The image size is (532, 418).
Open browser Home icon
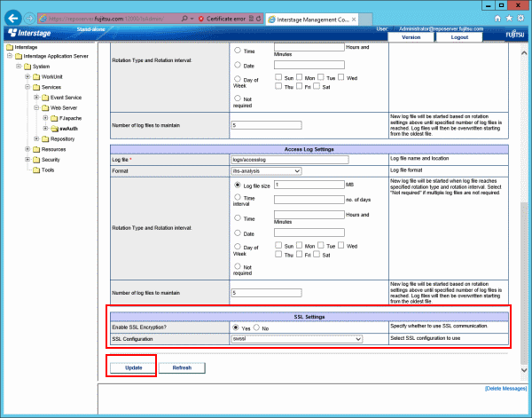[497, 19]
